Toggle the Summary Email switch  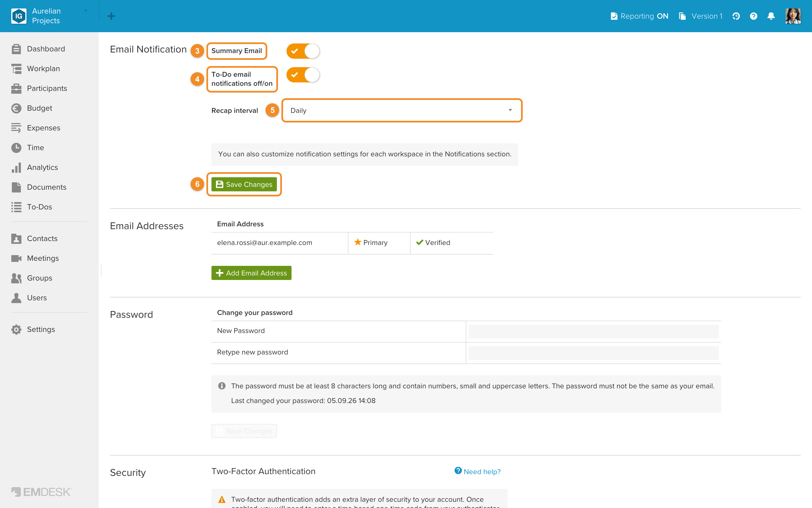(x=303, y=51)
